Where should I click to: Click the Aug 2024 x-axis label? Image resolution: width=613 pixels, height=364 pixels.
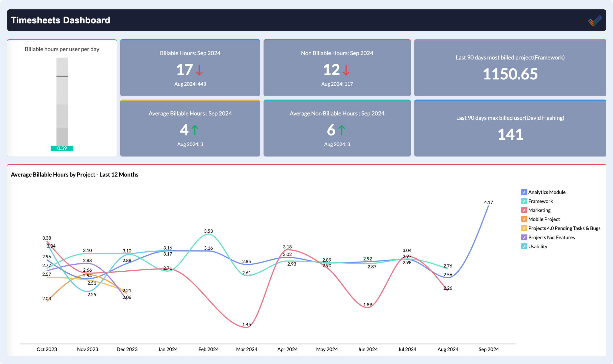click(x=448, y=349)
